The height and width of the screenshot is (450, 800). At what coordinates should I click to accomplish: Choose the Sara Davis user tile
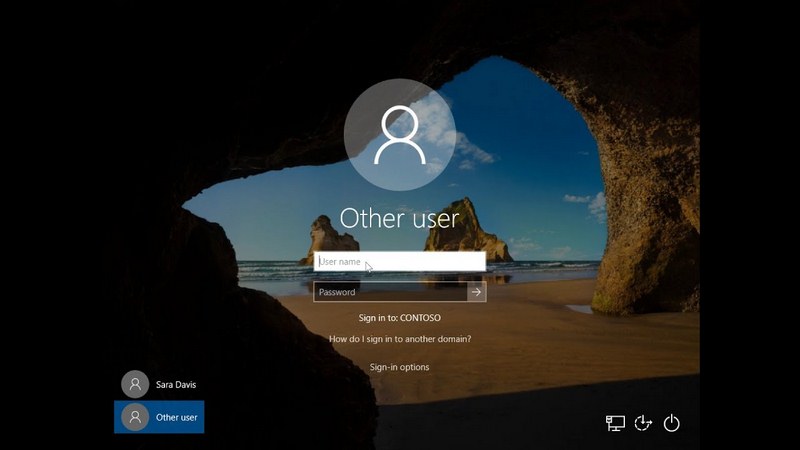click(x=160, y=384)
